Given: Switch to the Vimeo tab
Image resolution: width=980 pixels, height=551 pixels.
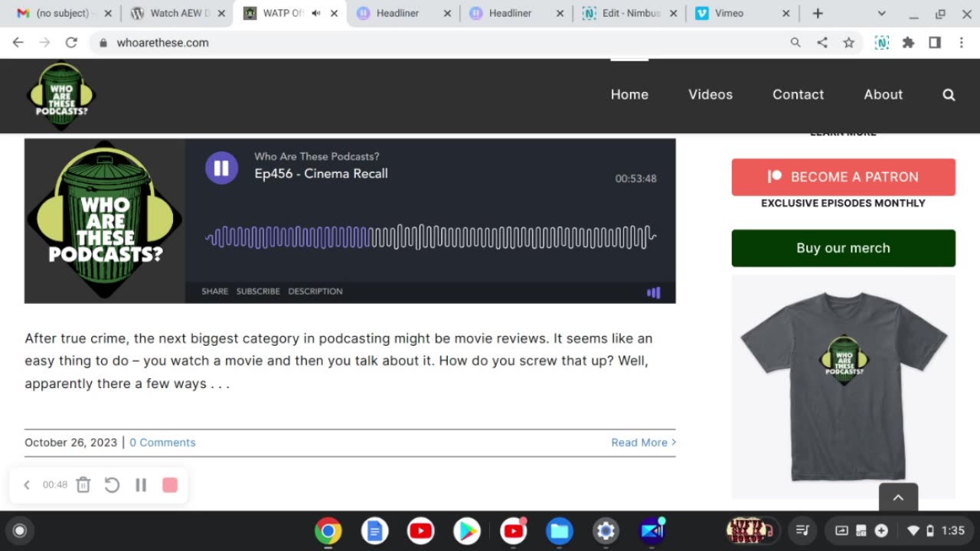Looking at the screenshot, I should pos(743,13).
